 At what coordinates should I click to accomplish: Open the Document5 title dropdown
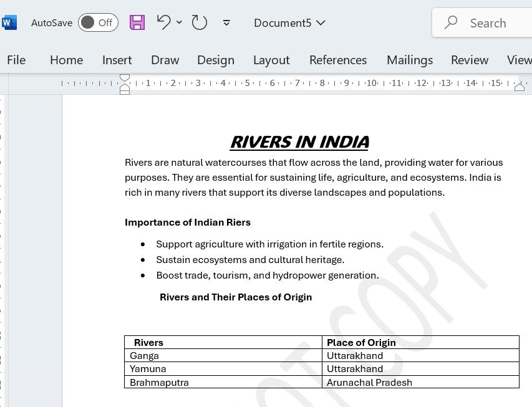coord(289,22)
